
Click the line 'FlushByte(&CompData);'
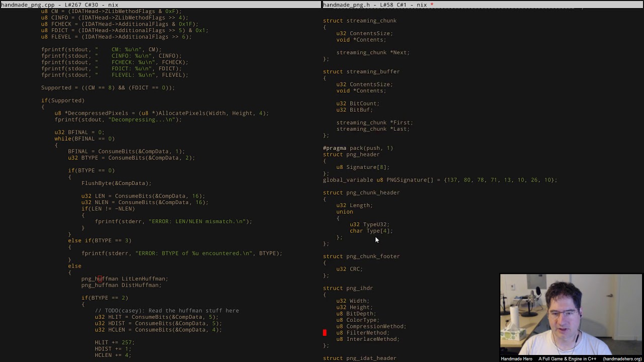[116, 184]
